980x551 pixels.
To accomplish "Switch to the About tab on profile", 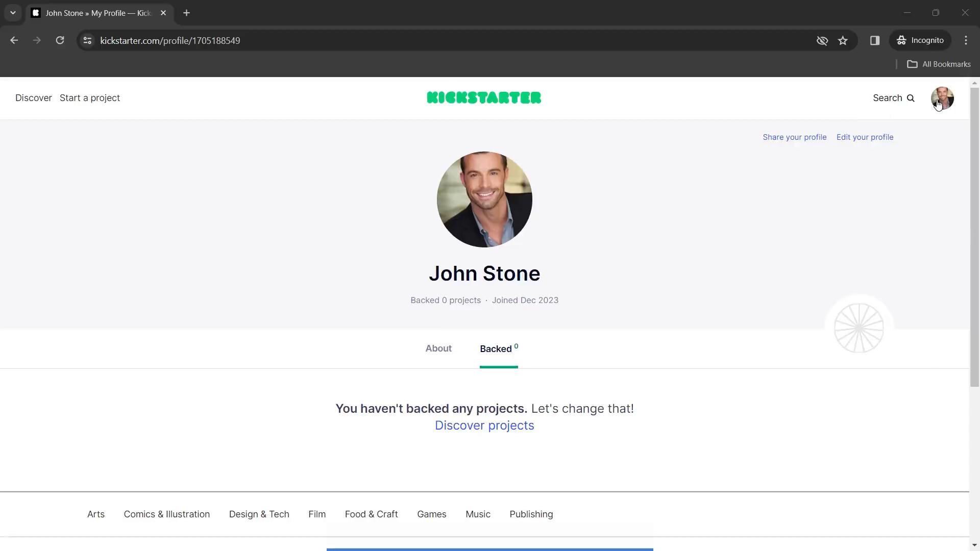I will click(438, 348).
